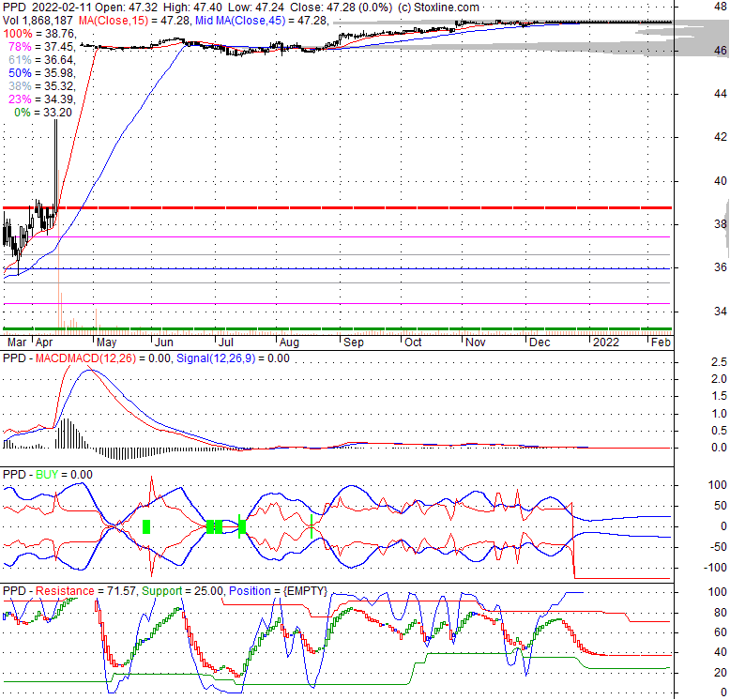Click the 'Aug' month label on time axis

pos(289,342)
